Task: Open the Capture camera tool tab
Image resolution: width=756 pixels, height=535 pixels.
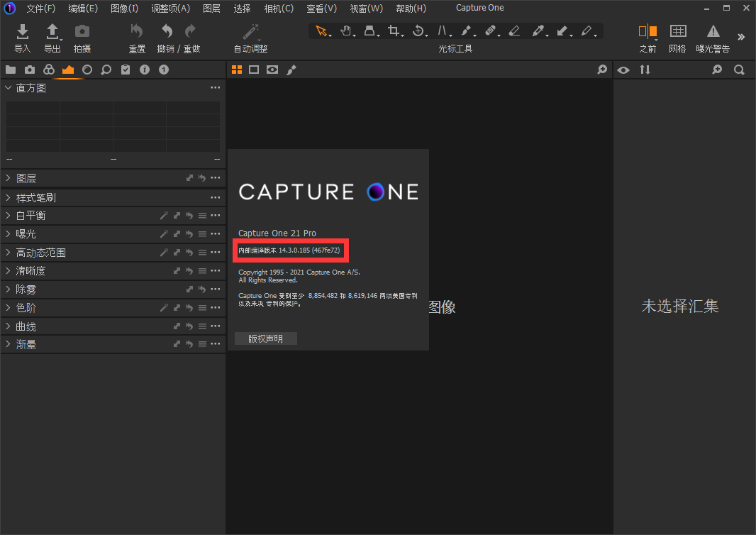Action: pyautogui.click(x=30, y=70)
